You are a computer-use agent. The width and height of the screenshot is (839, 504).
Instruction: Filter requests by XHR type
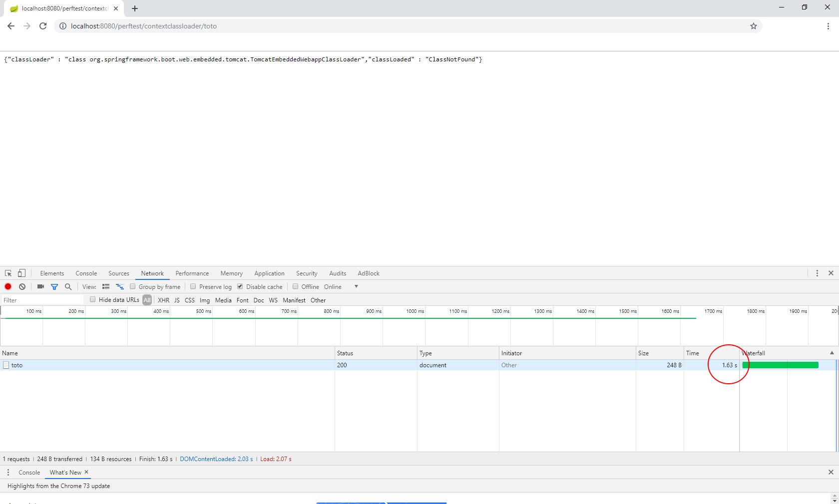click(163, 300)
